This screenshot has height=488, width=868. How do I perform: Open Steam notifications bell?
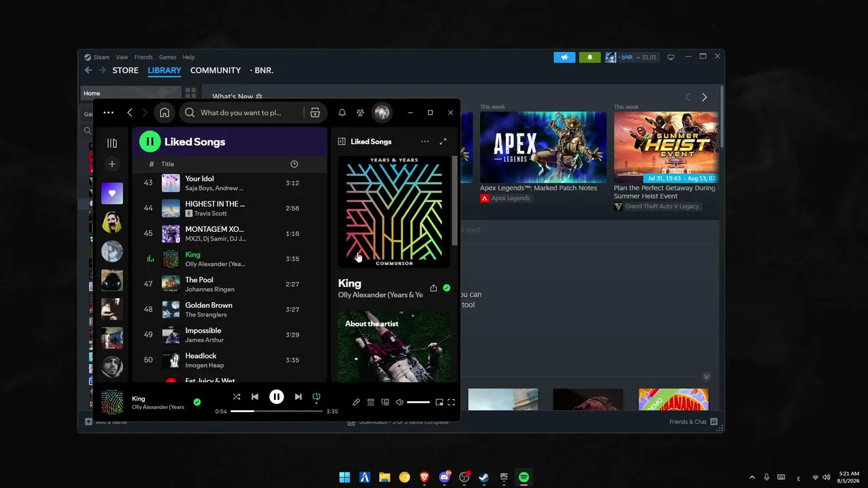pos(590,57)
